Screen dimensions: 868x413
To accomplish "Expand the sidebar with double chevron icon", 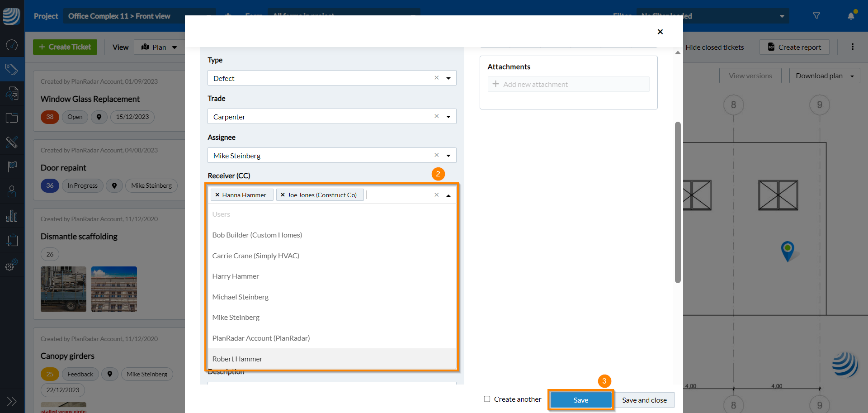I will [x=12, y=401].
